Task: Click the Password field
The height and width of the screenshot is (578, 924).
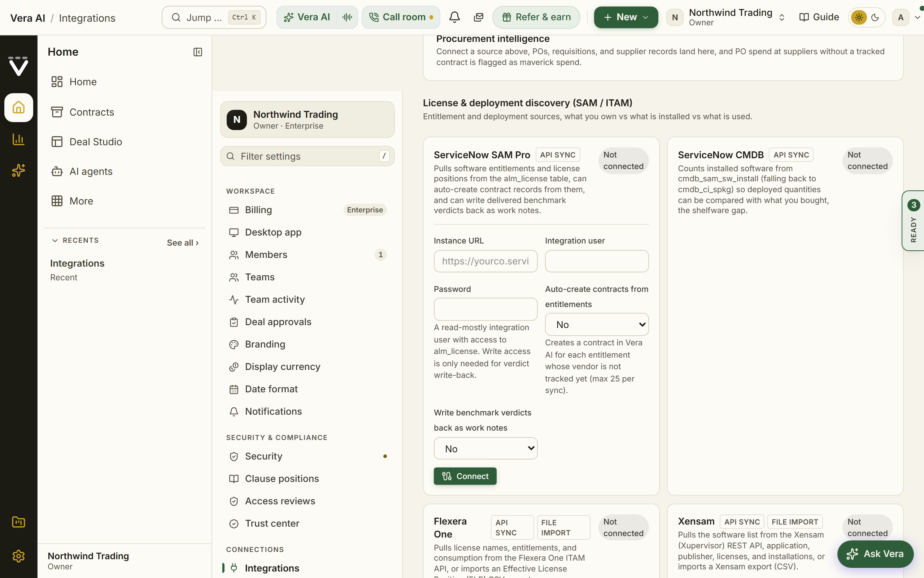Action: [x=486, y=309]
